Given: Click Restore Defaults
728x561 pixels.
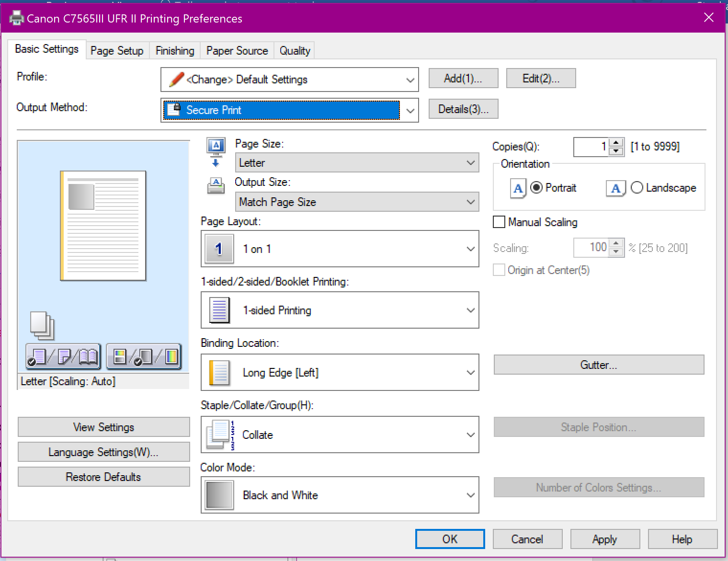Looking at the screenshot, I should pos(104,477).
